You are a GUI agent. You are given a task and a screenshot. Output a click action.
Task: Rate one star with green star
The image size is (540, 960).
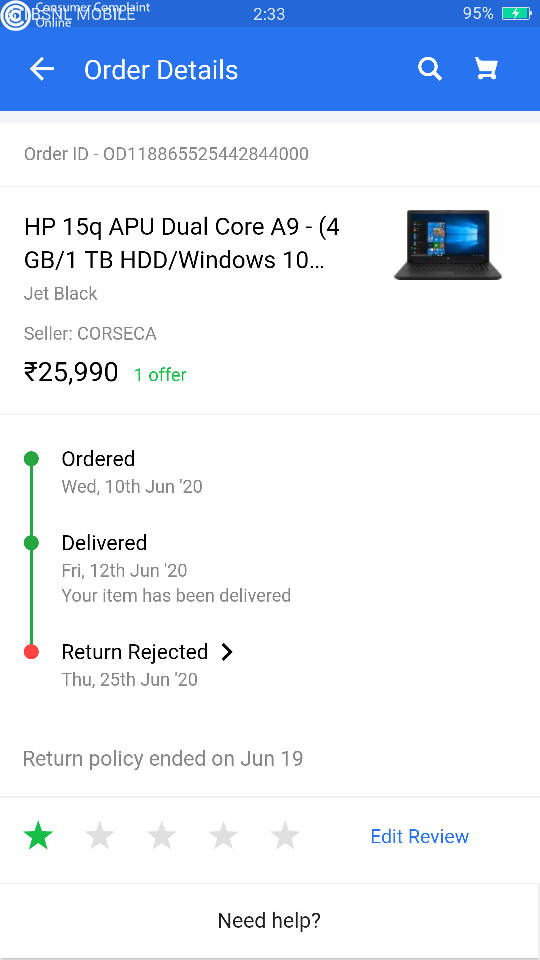39,836
